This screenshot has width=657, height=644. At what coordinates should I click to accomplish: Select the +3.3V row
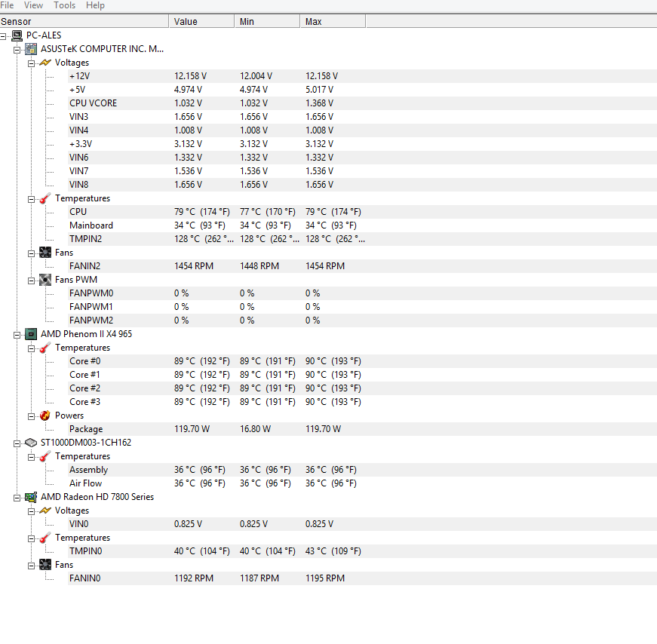362,144
